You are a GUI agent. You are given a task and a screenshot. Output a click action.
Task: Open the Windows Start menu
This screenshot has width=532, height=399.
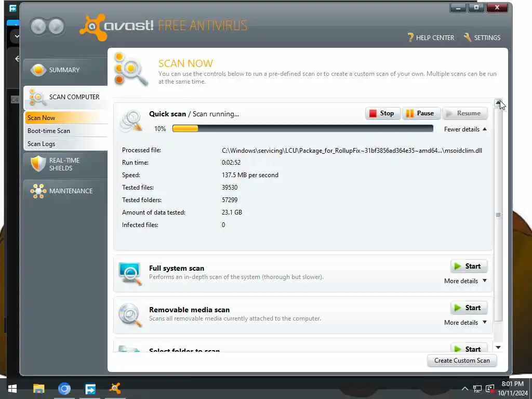point(12,389)
